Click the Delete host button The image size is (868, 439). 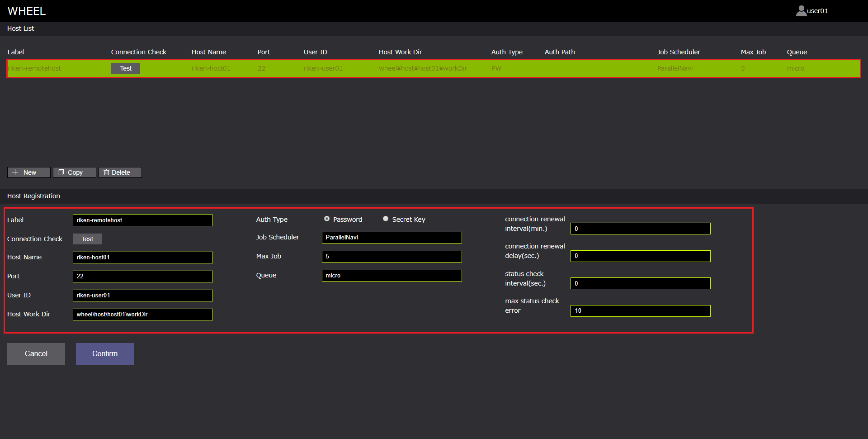coord(120,172)
